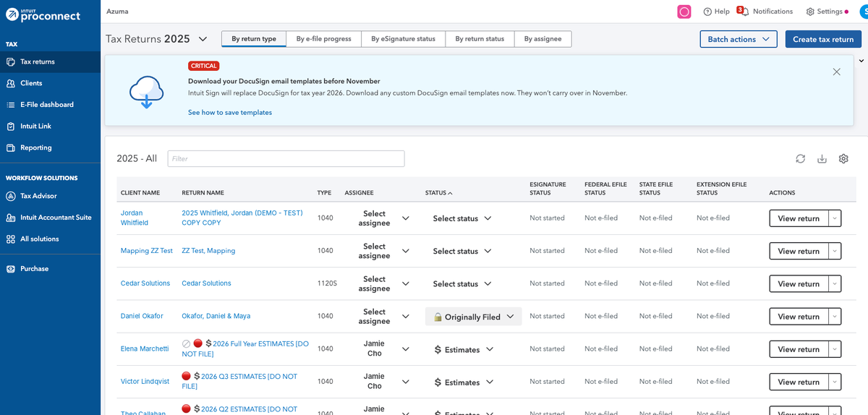Open table settings gear icon
Image resolution: width=868 pixels, height=415 pixels.
[843, 158]
